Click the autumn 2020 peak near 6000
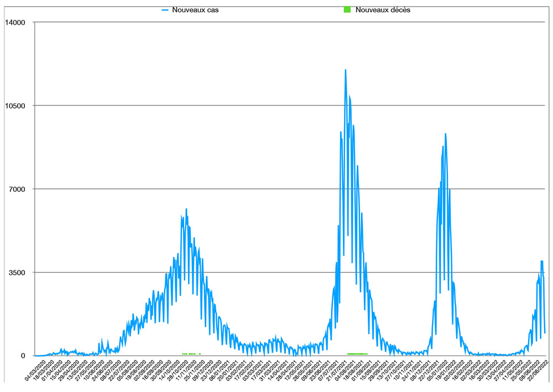553x392 pixels. [x=186, y=209]
